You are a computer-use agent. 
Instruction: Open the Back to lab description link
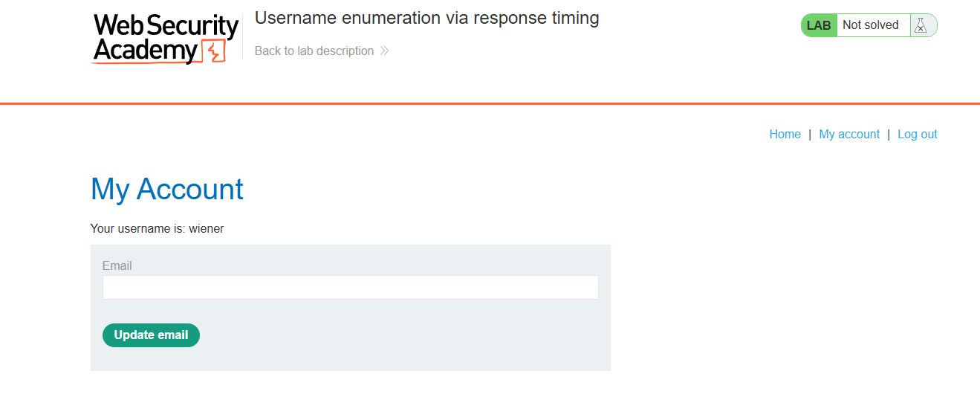click(x=314, y=51)
